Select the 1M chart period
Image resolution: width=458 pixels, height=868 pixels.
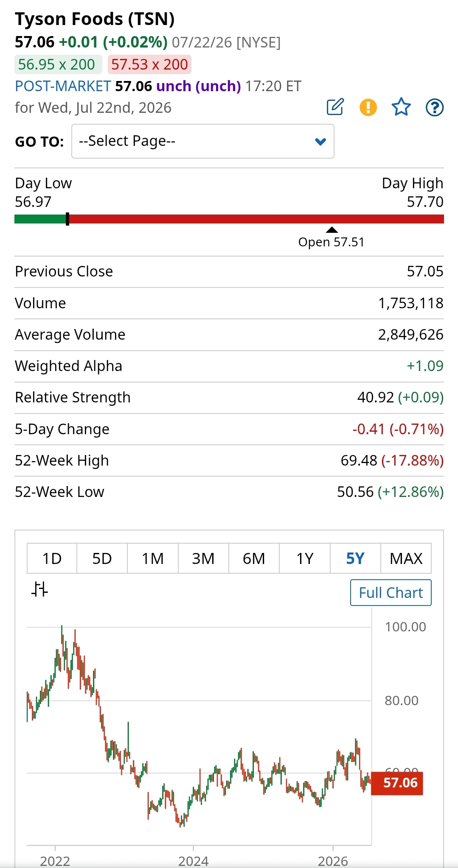[153, 558]
